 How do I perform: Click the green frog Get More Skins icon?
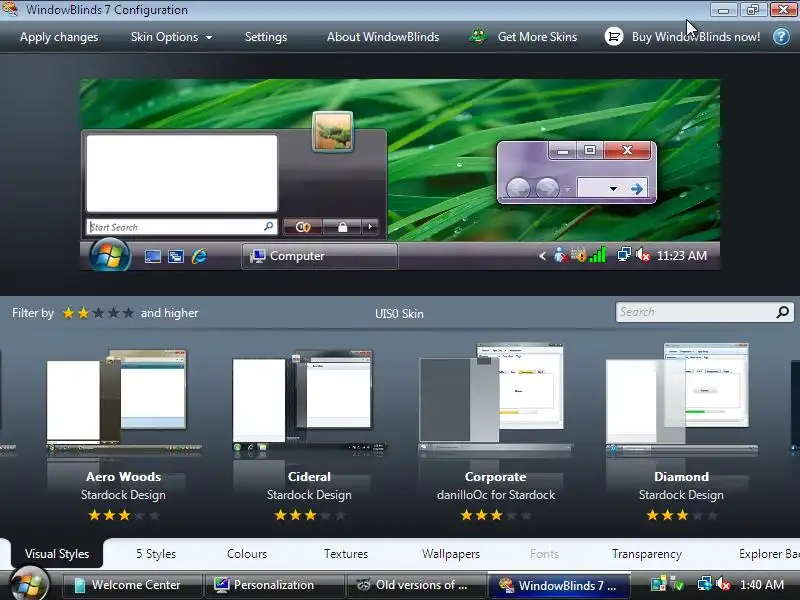point(478,37)
